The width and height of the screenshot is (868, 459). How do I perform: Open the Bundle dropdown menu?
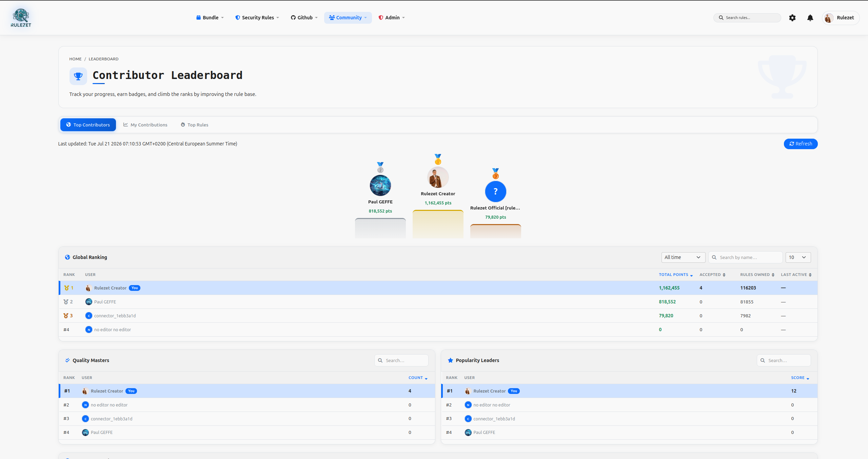coord(210,18)
